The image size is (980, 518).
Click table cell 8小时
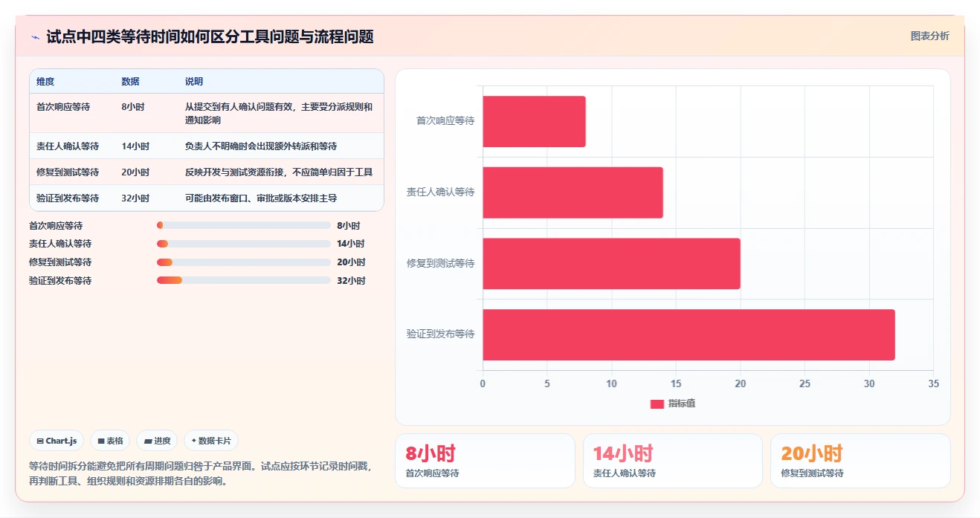[x=133, y=107]
